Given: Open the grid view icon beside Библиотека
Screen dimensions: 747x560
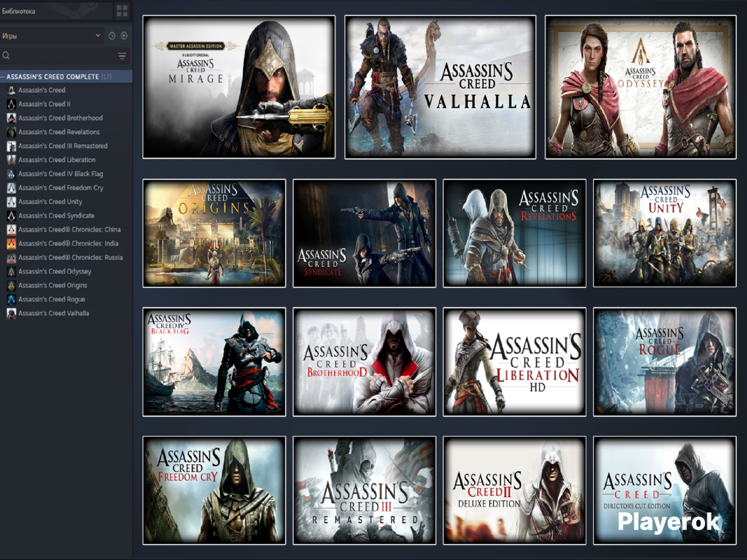Looking at the screenshot, I should [x=122, y=10].
